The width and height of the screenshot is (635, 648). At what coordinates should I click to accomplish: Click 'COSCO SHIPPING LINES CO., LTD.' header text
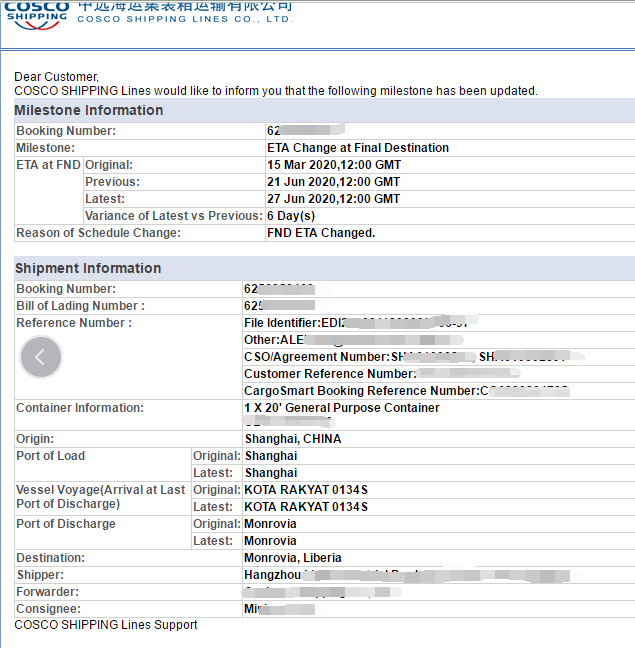pyautogui.click(x=185, y=19)
